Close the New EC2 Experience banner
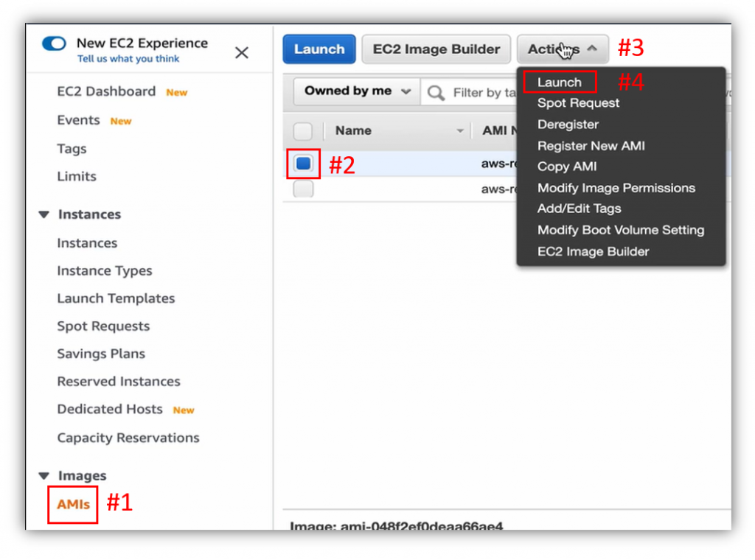Viewport: 755px width, 560px height. point(242,52)
